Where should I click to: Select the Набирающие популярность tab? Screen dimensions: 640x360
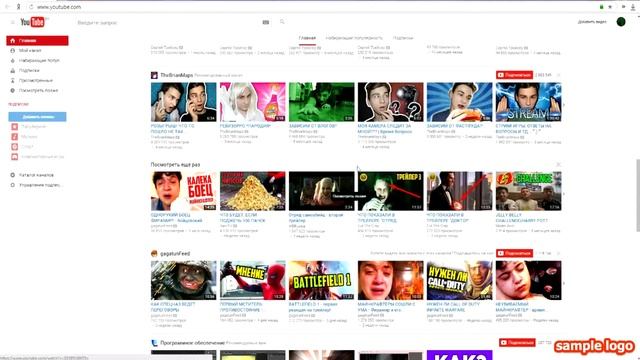354,38
